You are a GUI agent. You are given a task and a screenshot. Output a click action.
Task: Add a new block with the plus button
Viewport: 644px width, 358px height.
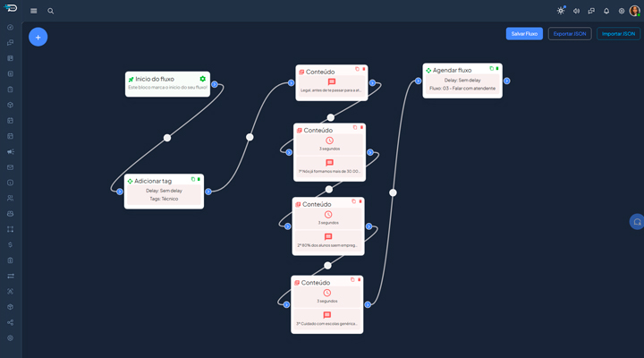(38, 37)
